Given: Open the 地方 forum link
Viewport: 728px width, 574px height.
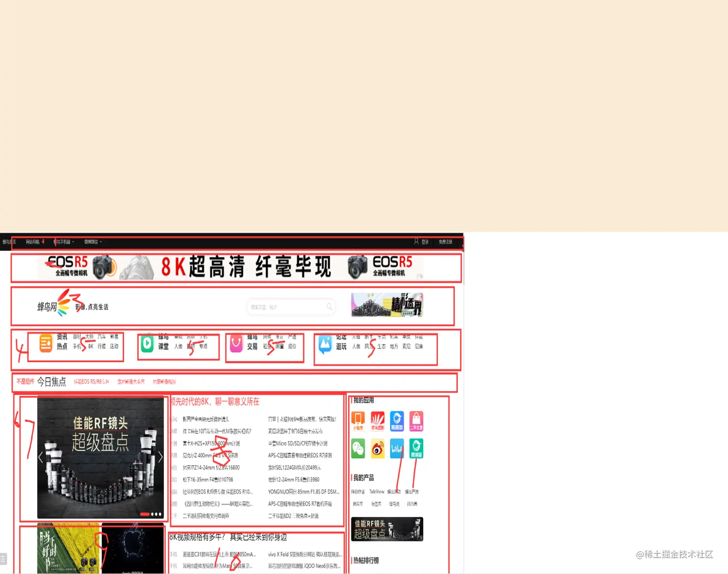Looking at the screenshot, I should click(x=394, y=346).
